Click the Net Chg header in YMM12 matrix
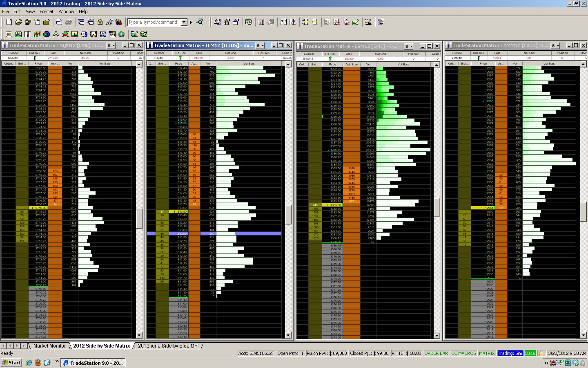588x368 pixels. (529, 53)
